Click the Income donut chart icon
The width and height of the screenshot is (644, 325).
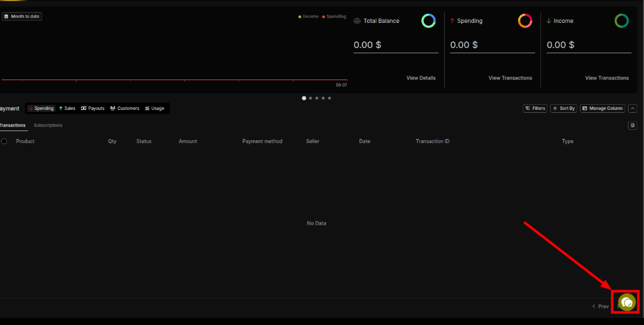pos(622,21)
